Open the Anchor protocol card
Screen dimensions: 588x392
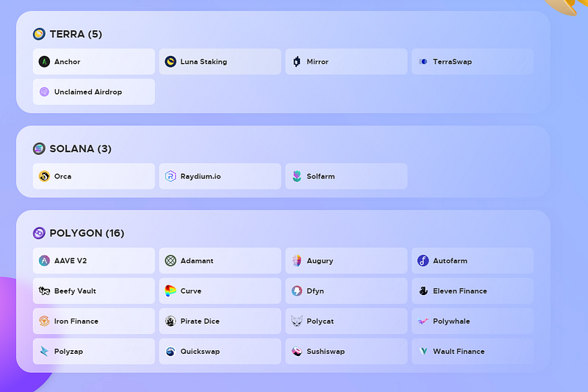[x=94, y=62]
